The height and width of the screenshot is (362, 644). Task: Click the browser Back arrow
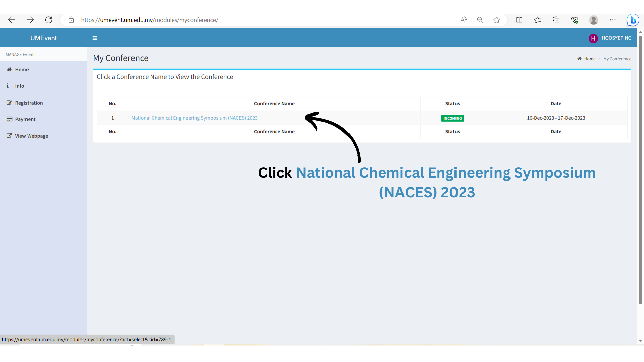click(x=12, y=20)
